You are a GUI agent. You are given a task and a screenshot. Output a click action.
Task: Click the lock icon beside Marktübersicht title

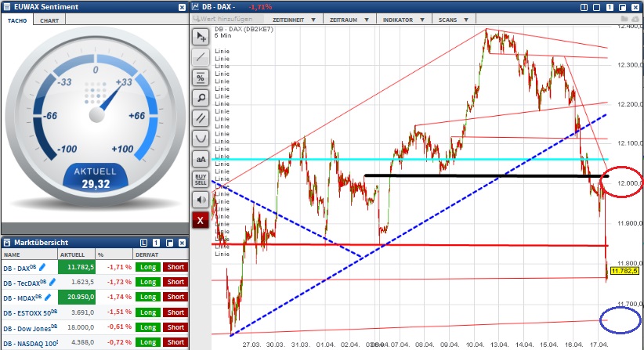tap(7, 243)
